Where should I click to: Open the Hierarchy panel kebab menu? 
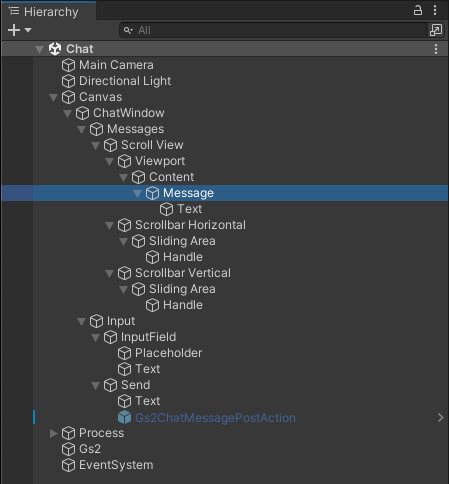point(435,10)
